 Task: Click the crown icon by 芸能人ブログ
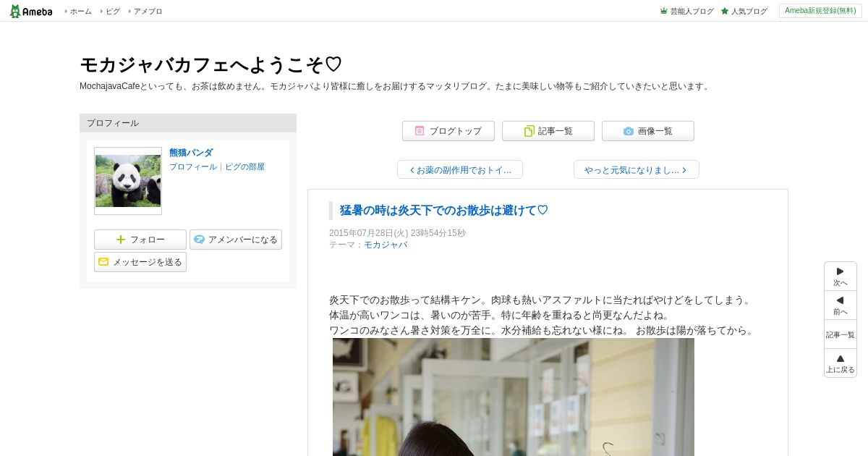pyautogui.click(x=664, y=11)
